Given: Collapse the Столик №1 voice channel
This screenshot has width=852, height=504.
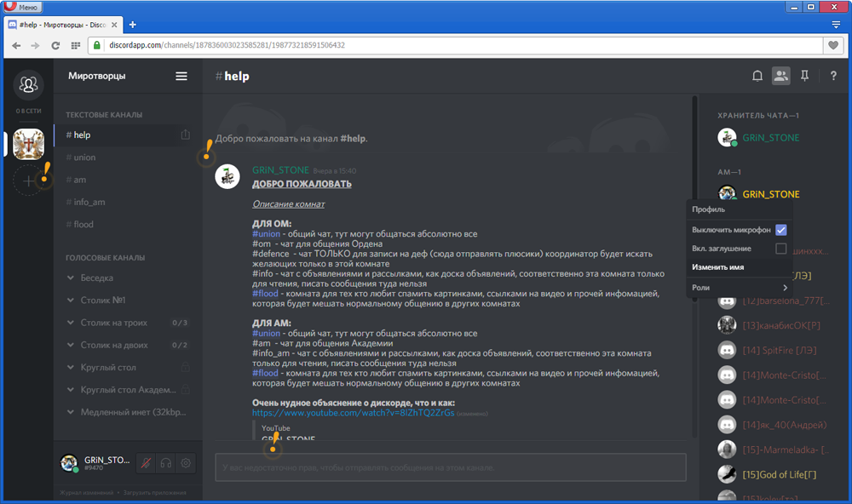Looking at the screenshot, I should click(x=71, y=300).
